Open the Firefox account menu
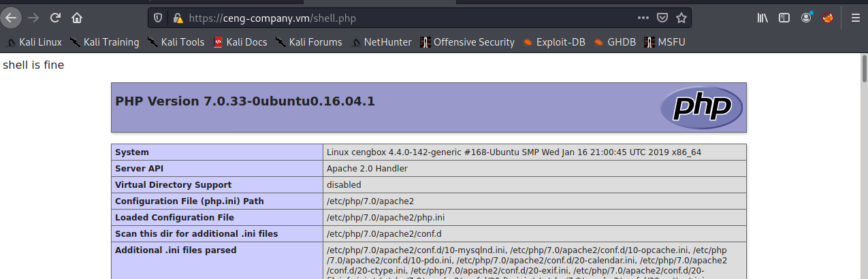868x279 pixels. pyautogui.click(x=806, y=18)
